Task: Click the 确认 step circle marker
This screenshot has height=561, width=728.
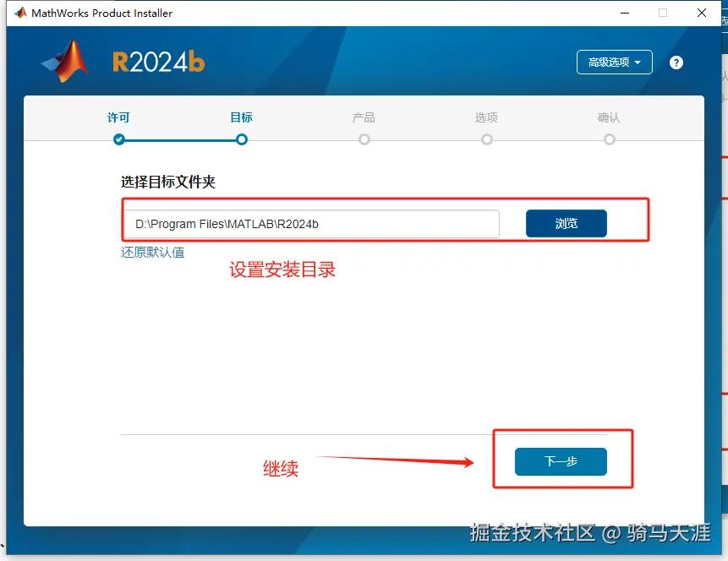Action: [609, 139]
